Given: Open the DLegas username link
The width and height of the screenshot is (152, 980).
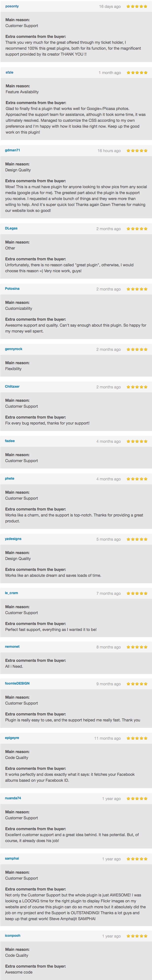Looking at the screenshot, I should click(11, 228).
